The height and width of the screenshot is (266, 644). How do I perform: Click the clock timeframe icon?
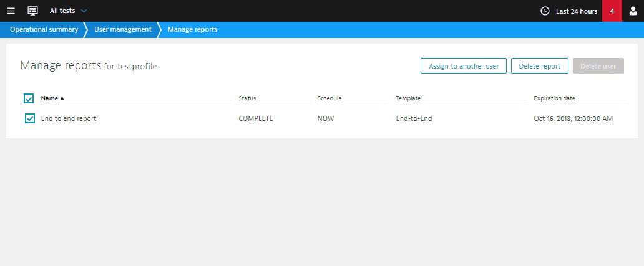pyautogui.click(x=545, y=11)
